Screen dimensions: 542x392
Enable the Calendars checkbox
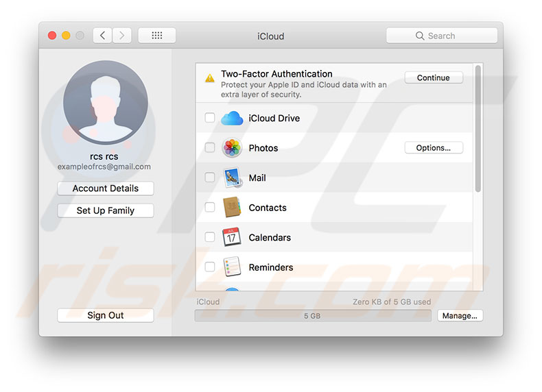(x=209, y=237)
